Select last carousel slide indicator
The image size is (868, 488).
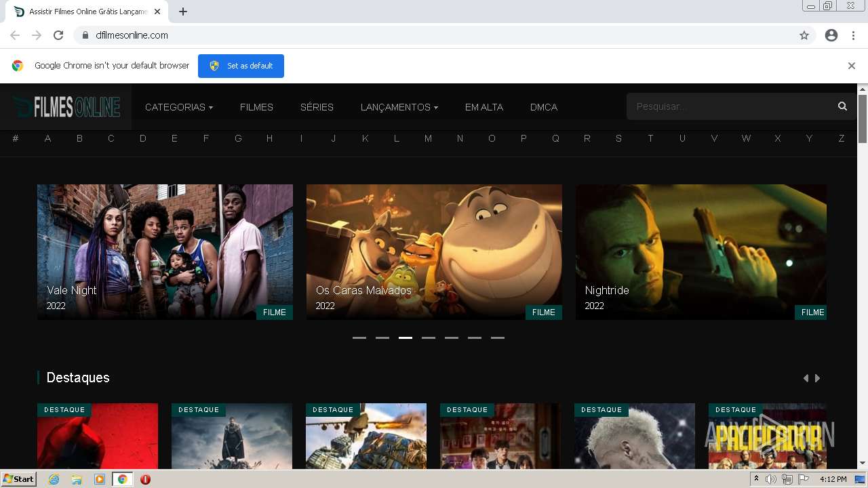[498, 338]
